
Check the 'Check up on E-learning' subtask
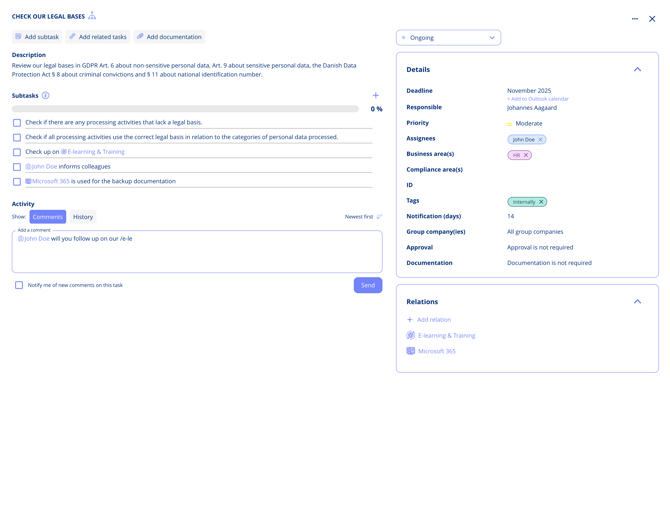pos(17,152)
